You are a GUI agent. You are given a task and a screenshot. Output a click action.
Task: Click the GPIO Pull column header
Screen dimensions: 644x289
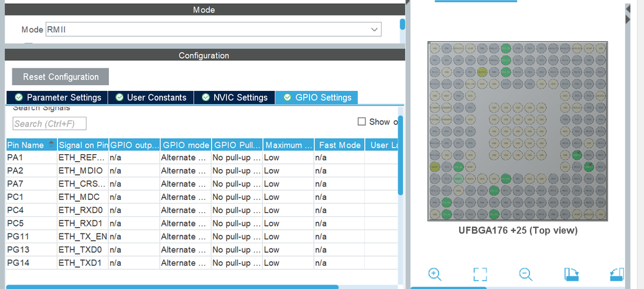pos(237,145)
